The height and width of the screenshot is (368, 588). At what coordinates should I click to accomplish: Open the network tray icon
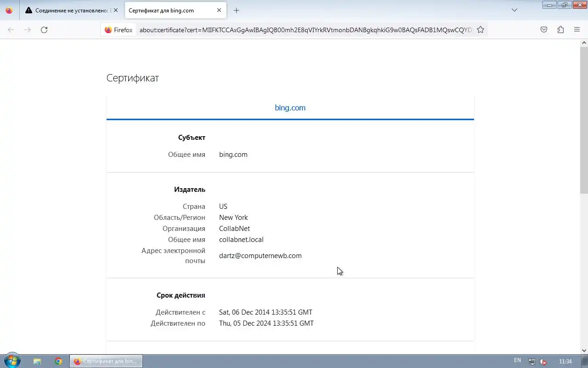point(531,362)
